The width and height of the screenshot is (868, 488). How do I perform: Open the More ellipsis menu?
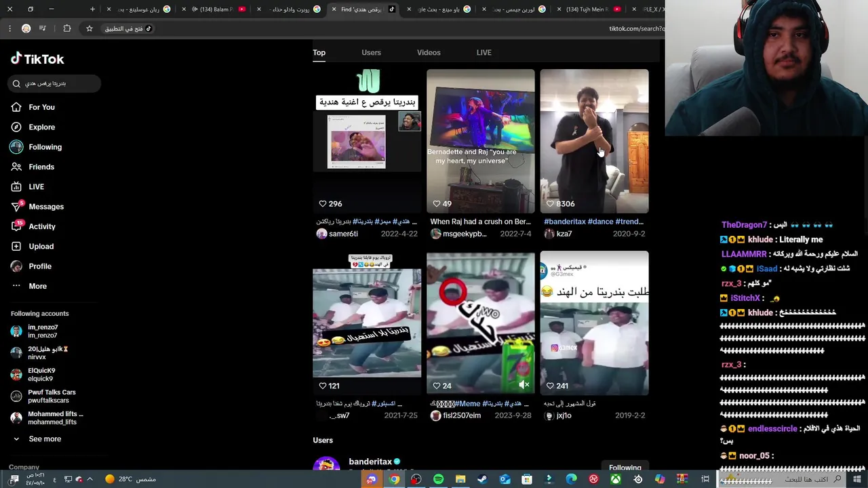click(16, 286)
